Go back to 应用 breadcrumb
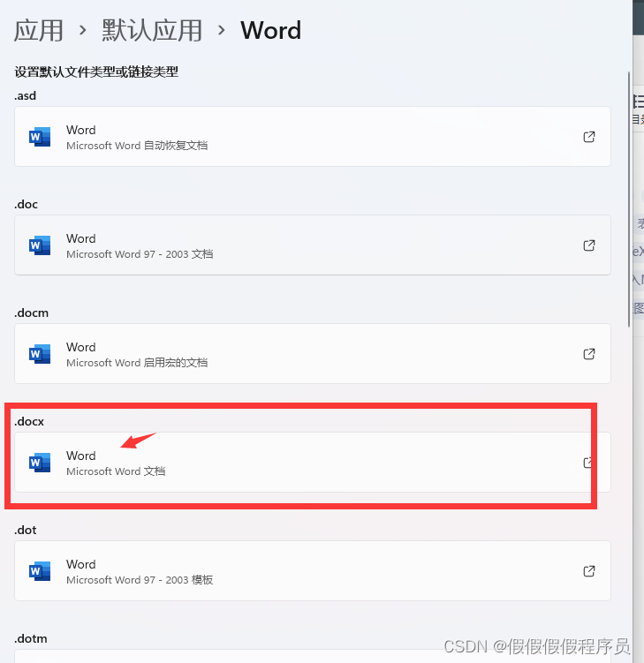The height and width of the screenshot is (663, 644). pyautogui.click(x=39, y=30)
